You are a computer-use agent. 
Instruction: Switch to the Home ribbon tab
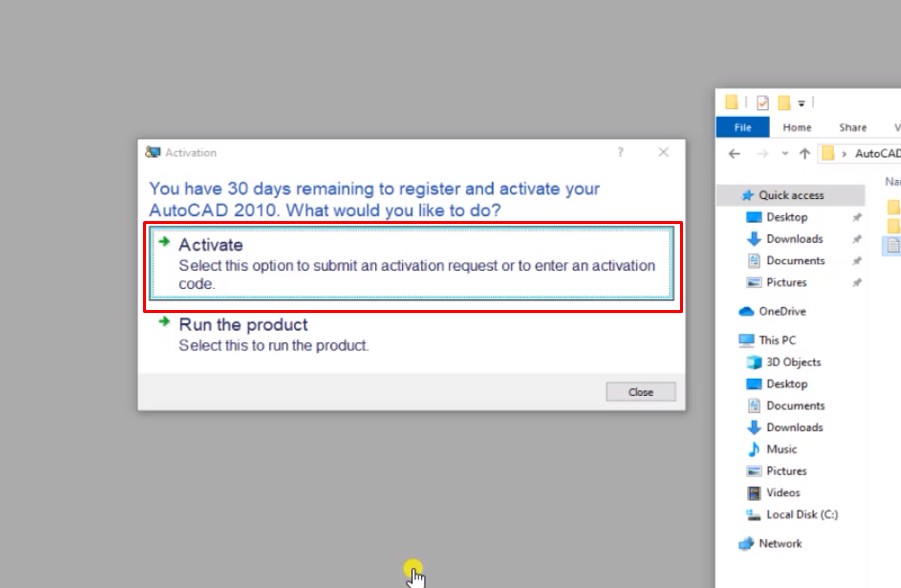(797, 128)
